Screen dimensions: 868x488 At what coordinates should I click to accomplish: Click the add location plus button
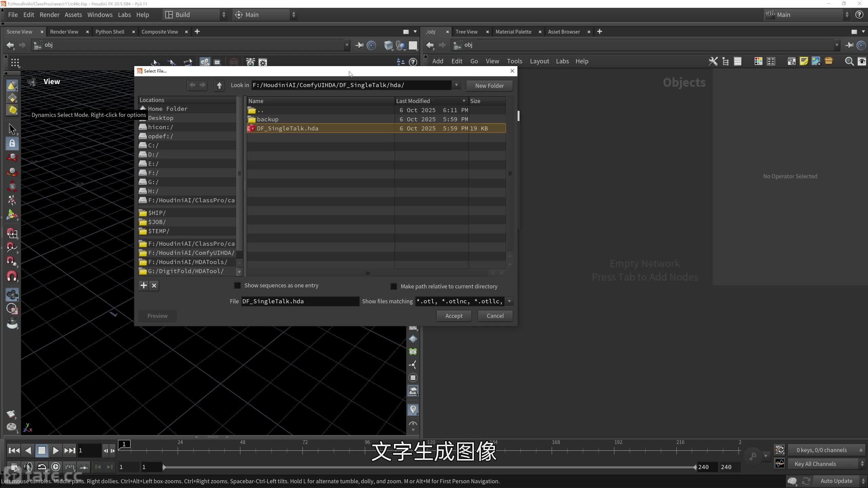(143, 285)
